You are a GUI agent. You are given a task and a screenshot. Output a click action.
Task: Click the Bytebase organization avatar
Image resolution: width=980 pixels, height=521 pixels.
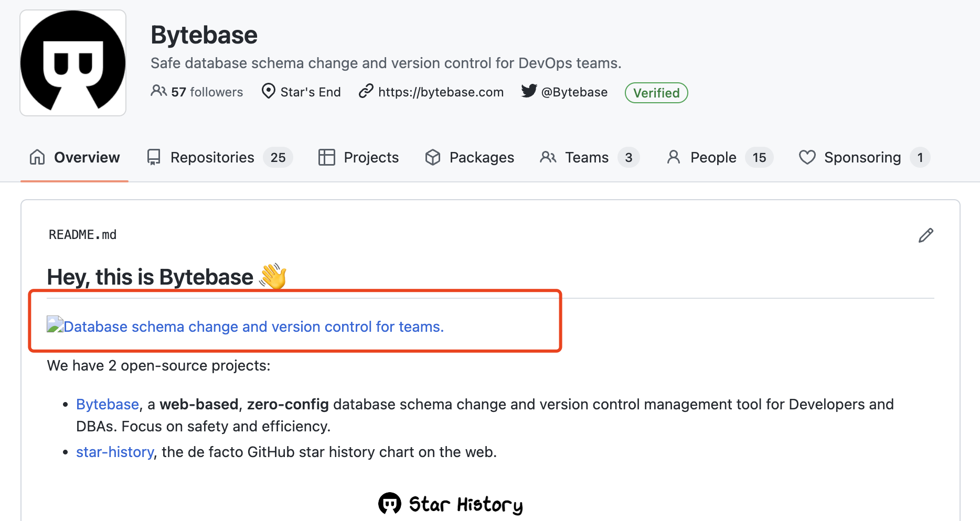pyautogui.click(x=73, y=63)
